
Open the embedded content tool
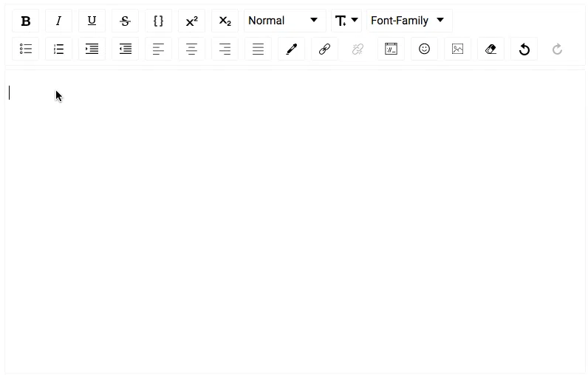391,49
